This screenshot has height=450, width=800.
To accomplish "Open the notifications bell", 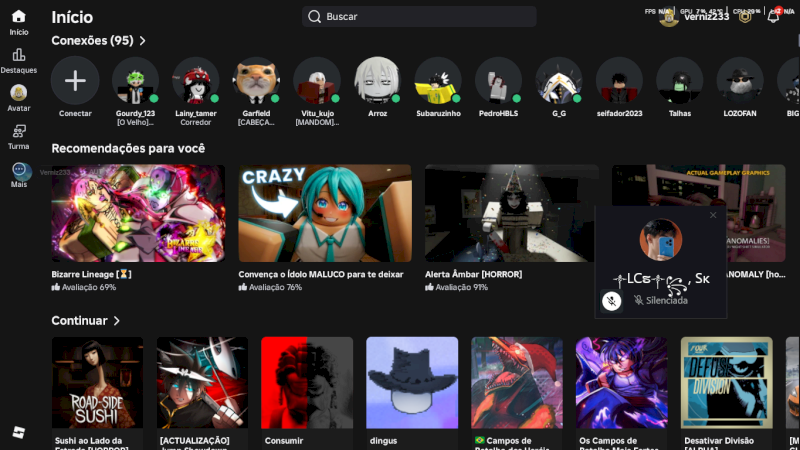I will (x=773, y=17).
